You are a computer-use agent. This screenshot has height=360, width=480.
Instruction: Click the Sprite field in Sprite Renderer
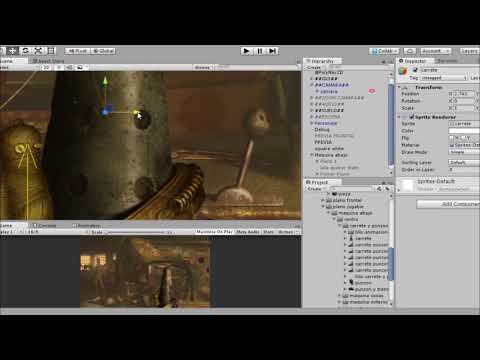(465, 124)
